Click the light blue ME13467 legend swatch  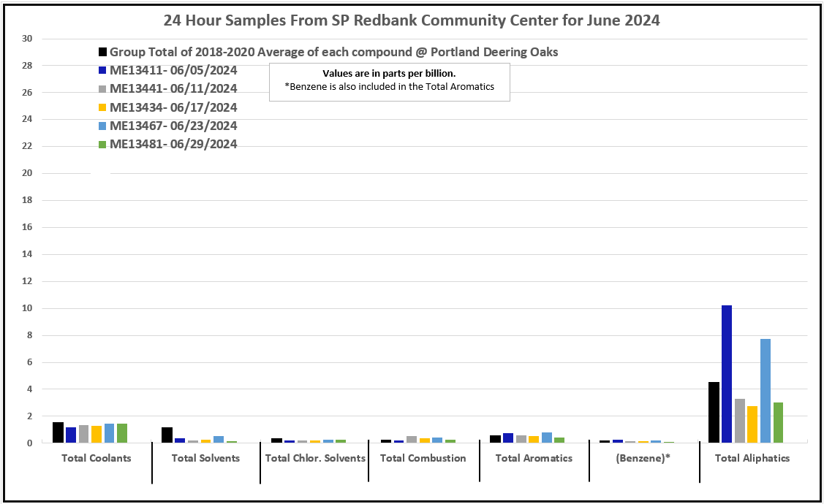103,126
